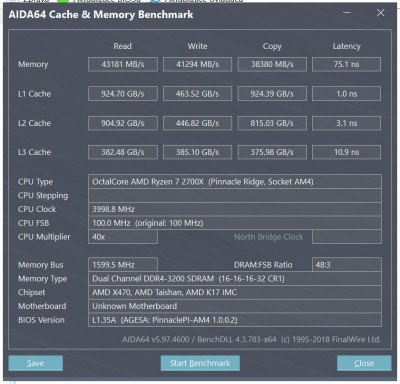The image size is (400, 384).
Task: Click Chipset AMD X470 field
Action: [x=235, y=292]
